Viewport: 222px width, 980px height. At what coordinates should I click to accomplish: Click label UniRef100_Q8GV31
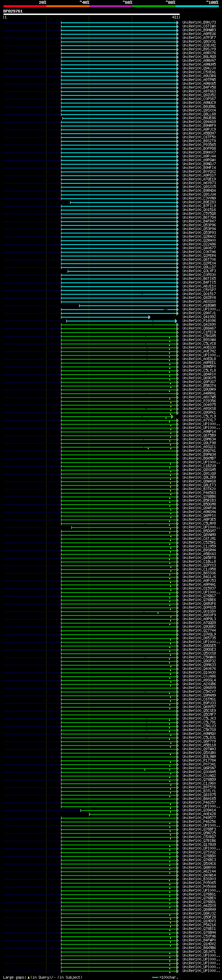coord(199,41)
